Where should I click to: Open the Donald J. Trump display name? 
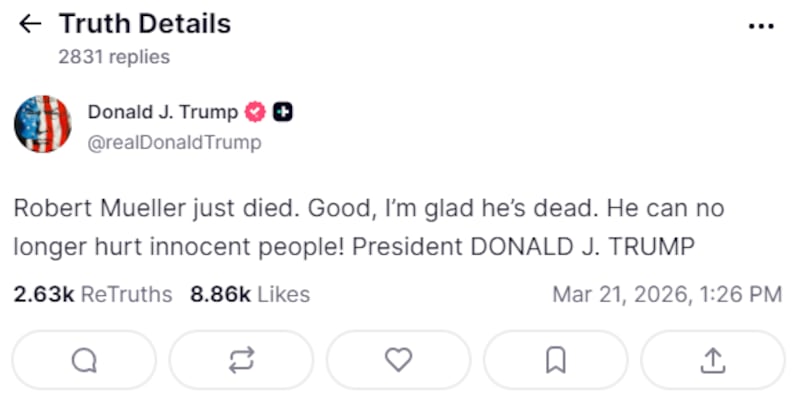[163, 112]
